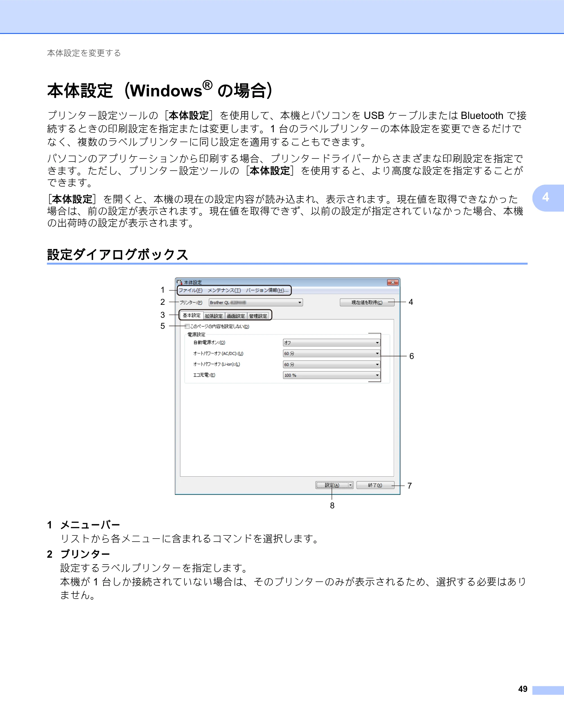Close the 本体設定 dialog window
Screen dimensions: 564x728
[x=393, y=282]
